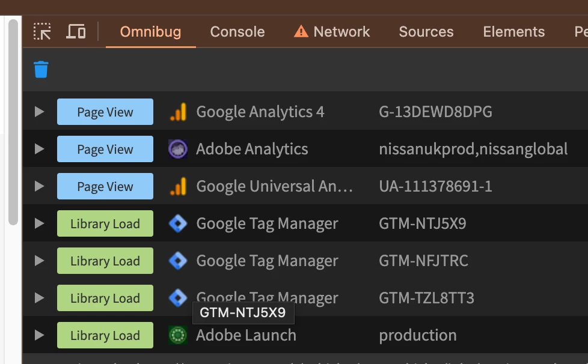Click the Google Universal Analytics bar-chart icon
588x364 pixels.
coord(178,186)
